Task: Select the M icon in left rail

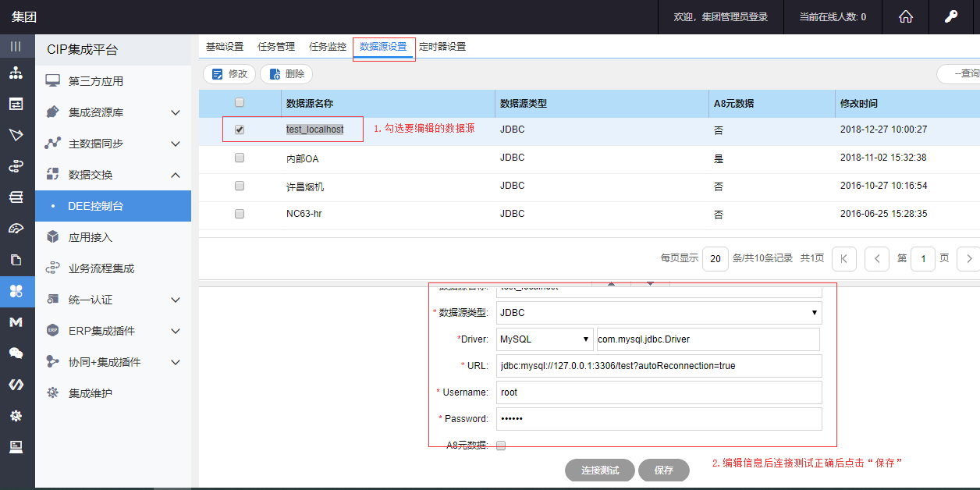Action: coord(16,322)
